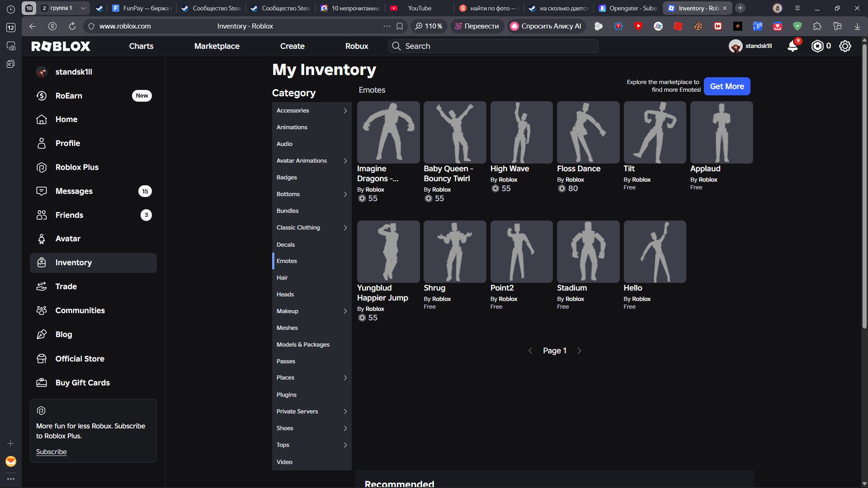
Task: Open a new browser tab
Action: click(740, 8)
